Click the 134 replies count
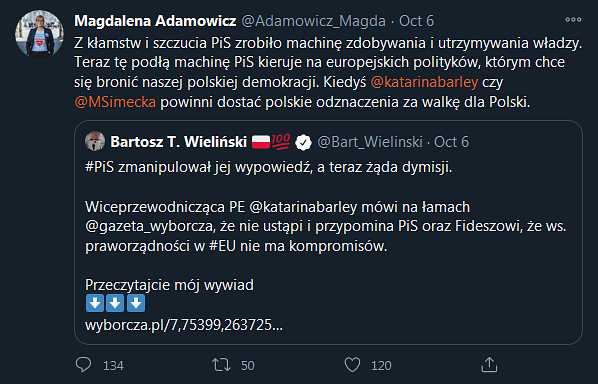This screenshot has height=384, width=598. coord(113,366)
